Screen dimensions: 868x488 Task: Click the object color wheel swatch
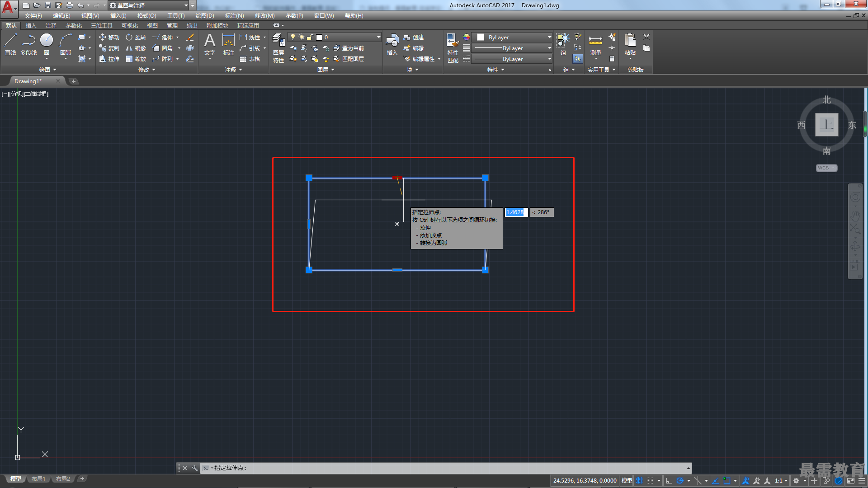point(467,37)
